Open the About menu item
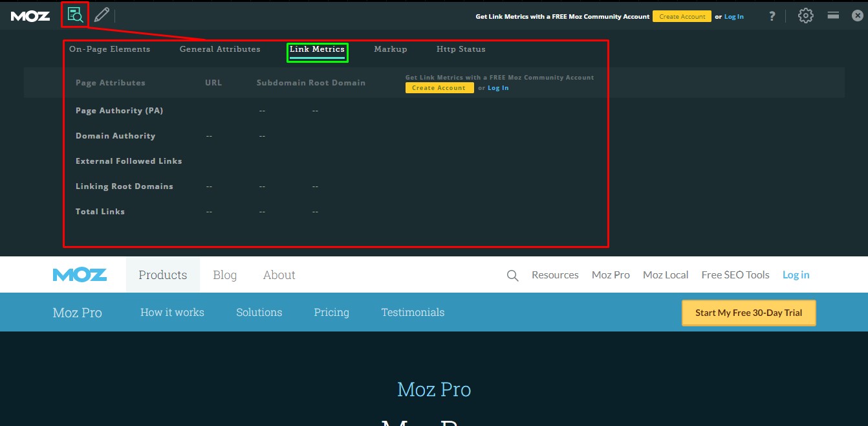Screen dimensions: 868x426 click(x=279, y=275)
